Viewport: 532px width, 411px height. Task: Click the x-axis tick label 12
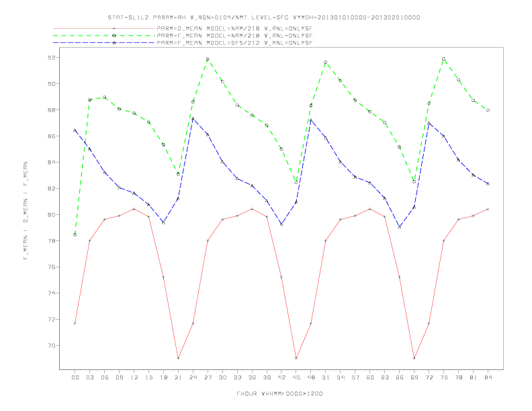click(x=134, y=377)
